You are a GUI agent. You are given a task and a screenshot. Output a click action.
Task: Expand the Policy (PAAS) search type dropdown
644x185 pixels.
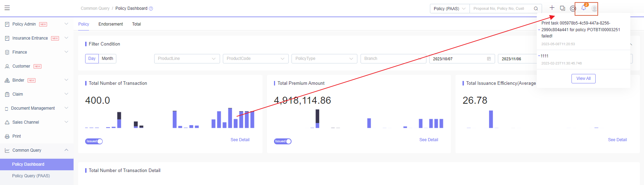click(x=450, y=9)
